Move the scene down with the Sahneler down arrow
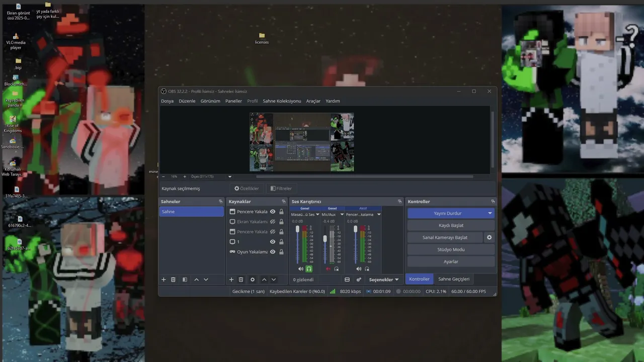 [206, 280]
